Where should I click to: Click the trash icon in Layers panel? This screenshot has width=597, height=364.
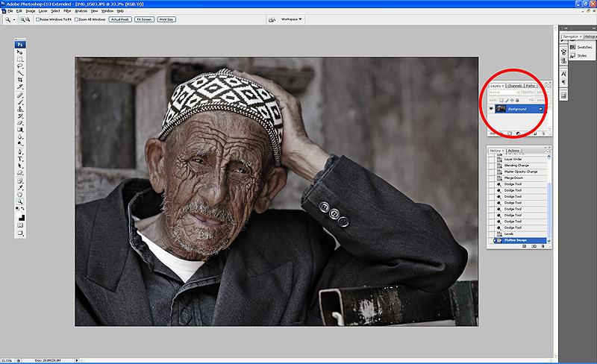coord(544,133)
